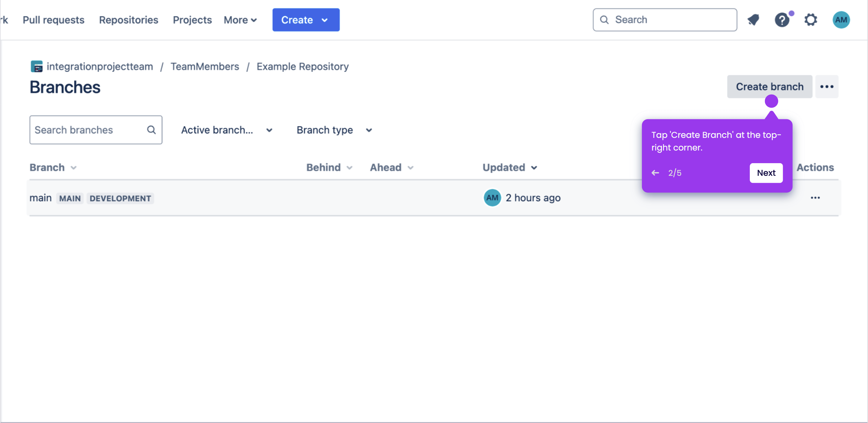868x423 pixels.
Task: Open Pull requests in the navigation
Action: click(54, 20)
